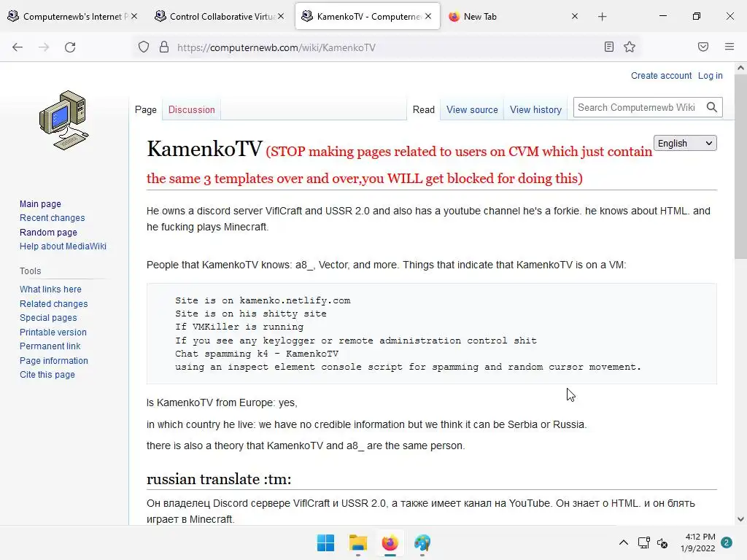
Task: Click the URL address bar
Action: pyautogui.click(x=386, y=47)
